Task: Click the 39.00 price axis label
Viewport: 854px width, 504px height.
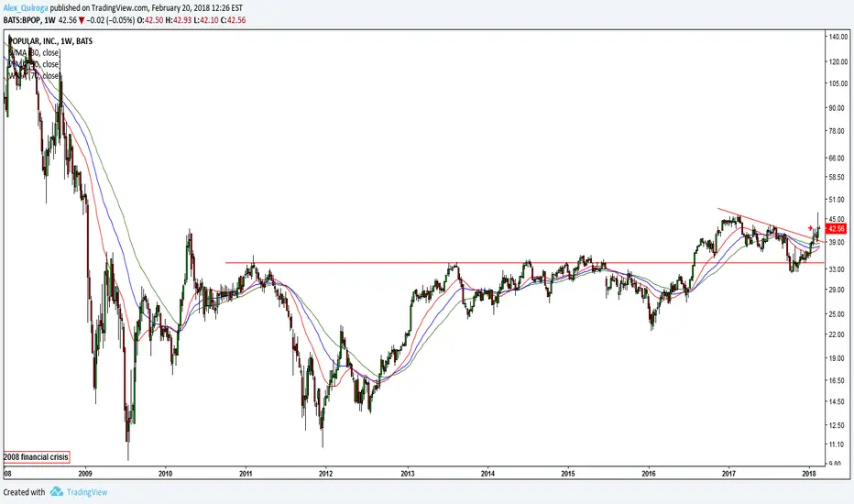Action: 838,242
